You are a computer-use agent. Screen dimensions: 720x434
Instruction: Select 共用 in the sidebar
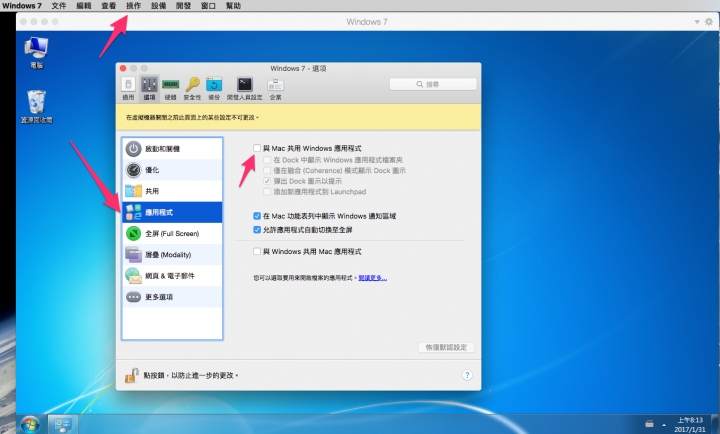(x=172, y=191)
